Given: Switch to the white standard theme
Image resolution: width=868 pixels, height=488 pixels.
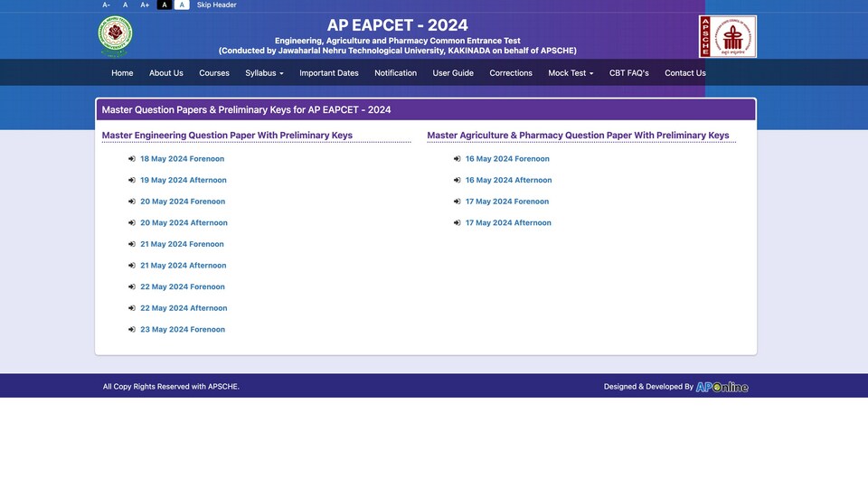Looking at the screenshot, I should click(182, 5).
